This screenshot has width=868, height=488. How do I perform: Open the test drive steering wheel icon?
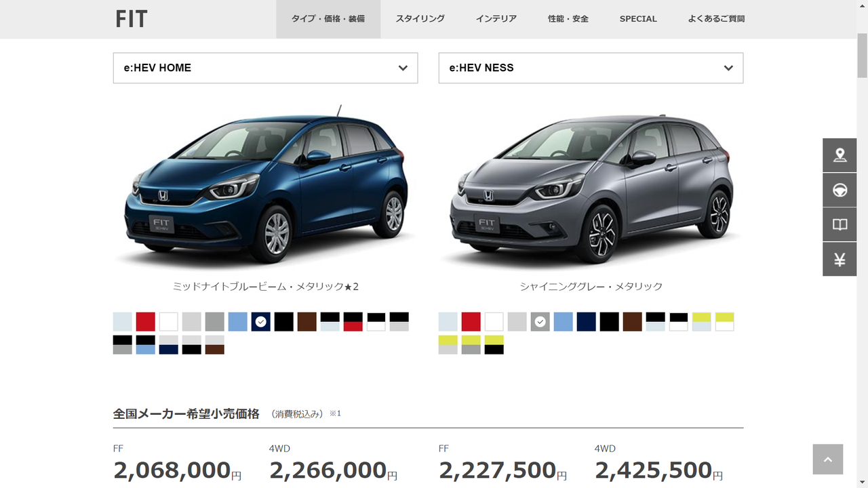pos(840,190)
